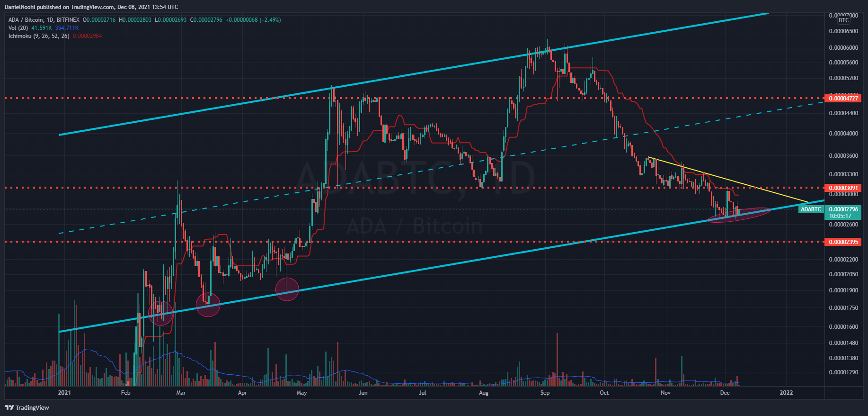Click the 0.00006500 price axis tick
Viewport: 868px width, 416px height.
tap(843, 31)
